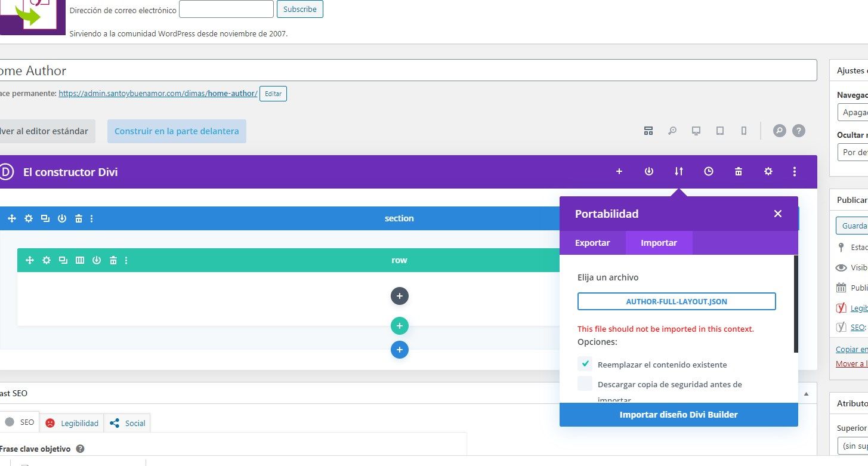The image size is (868, 466).
Task: Click the zoom-out view magnifier icon
Action: click(x=672, y=131)
